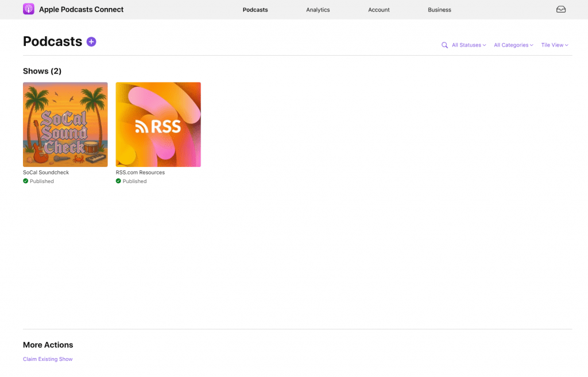Click the search magnifying glass icon
The height and width of the screenshot is (377, 588).
[x=444, y=45]
